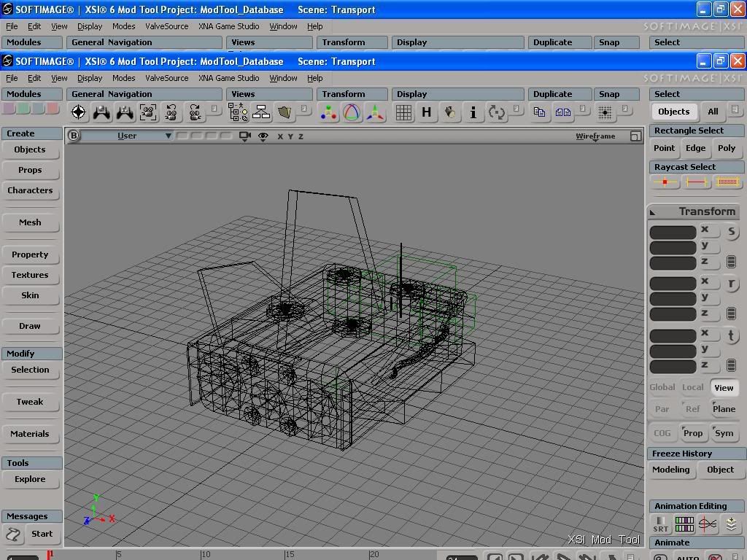Open the File menu in front window
Viewport: 747px width, 560px height.
pyautogui.click(x=12, y=78)
